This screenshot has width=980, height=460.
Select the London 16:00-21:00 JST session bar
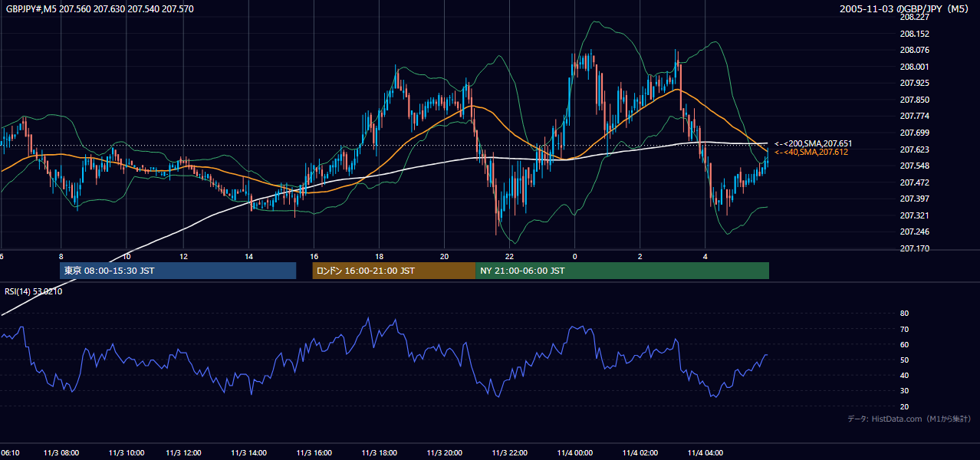[394, 271]
